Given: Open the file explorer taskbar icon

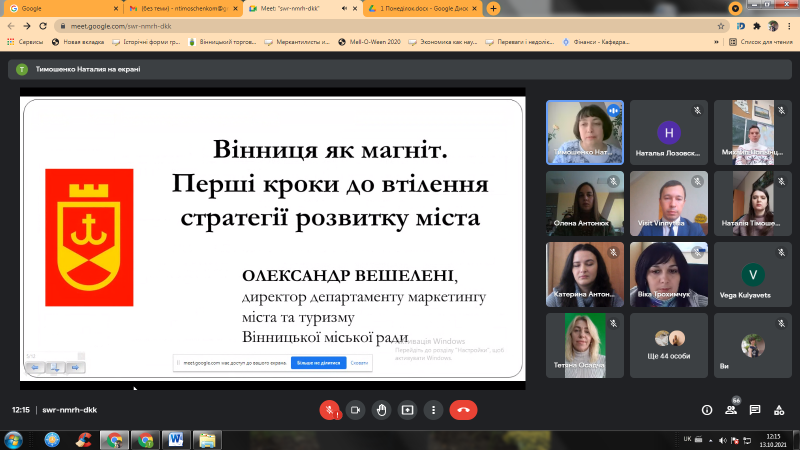Looking at the screenshot, I should [x=207, y=440].
